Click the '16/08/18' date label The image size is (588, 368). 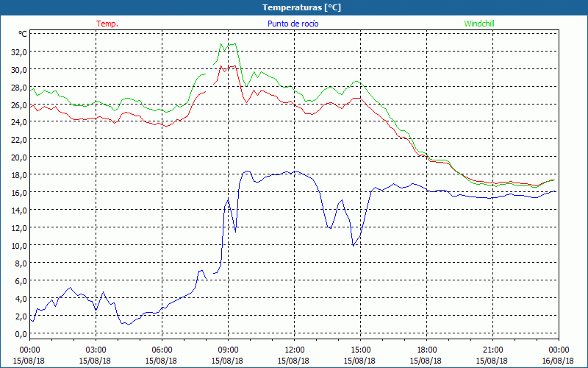pyautogui.click(x=558, y=361)
